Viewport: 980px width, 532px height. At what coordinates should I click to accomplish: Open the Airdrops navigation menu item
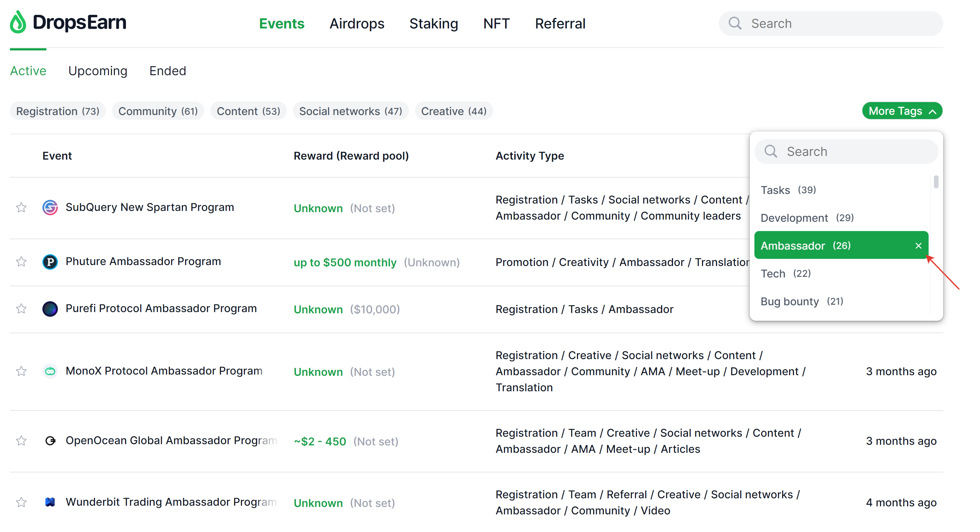357,24
